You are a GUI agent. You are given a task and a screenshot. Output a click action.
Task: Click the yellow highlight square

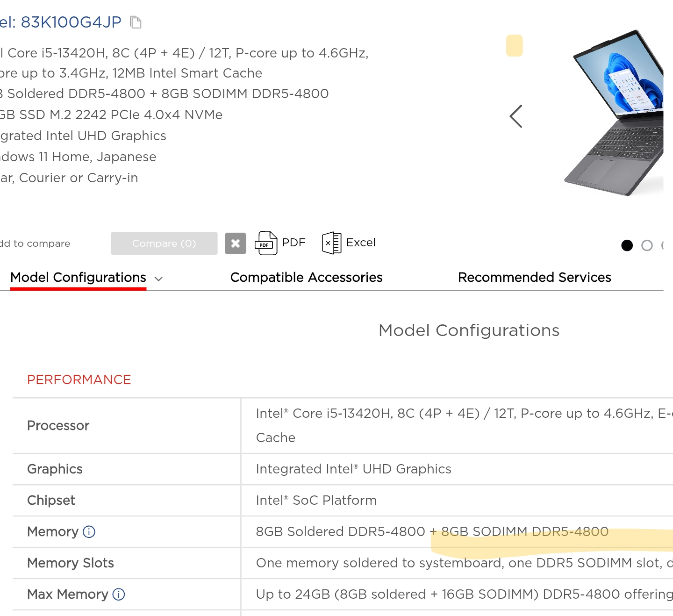click(515, 46)
